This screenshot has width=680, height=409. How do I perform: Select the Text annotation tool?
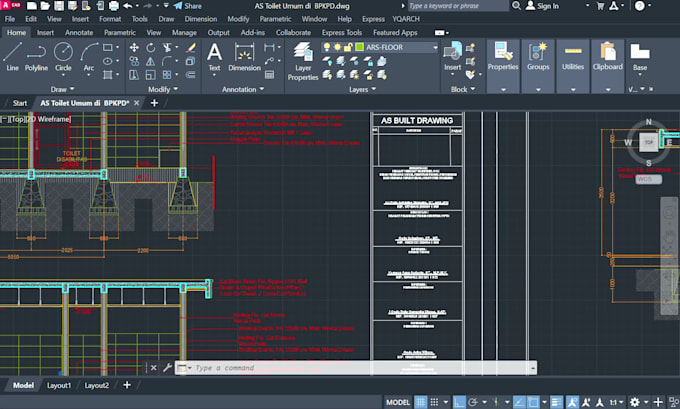point(214,56)
